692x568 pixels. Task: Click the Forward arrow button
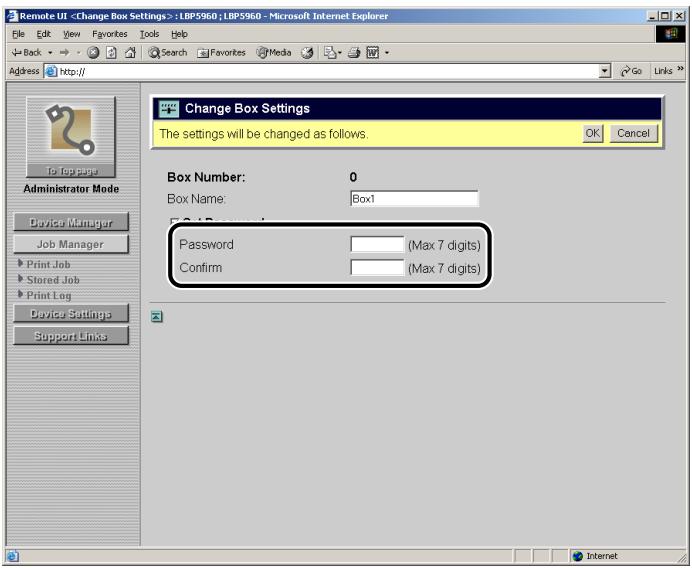tap(64, 53)
